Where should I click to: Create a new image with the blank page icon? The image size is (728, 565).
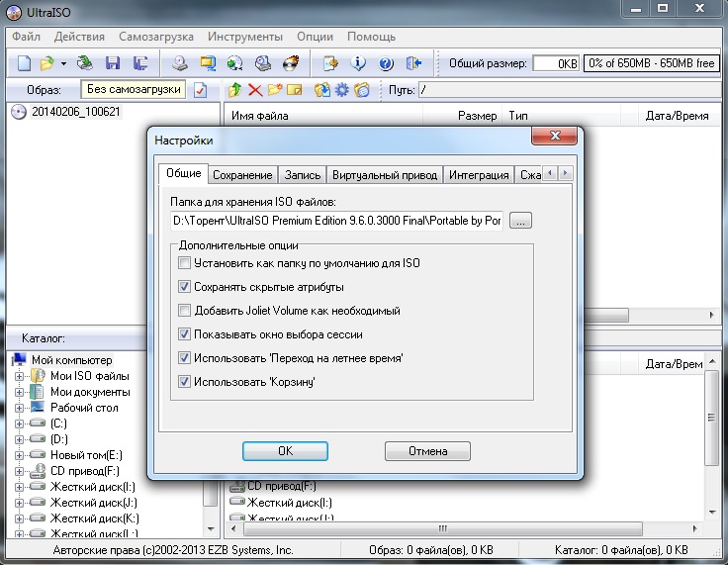(x=24, y=63)
